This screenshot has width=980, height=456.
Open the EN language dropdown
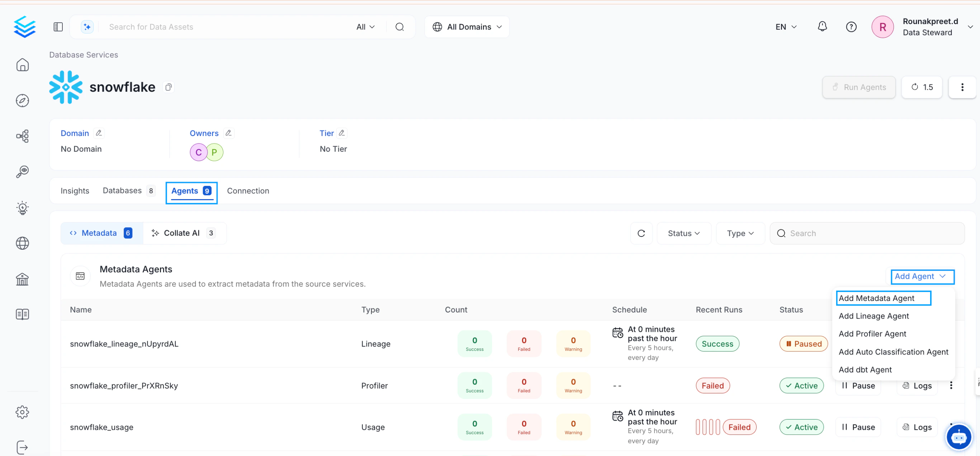click(x=786, y=27)
